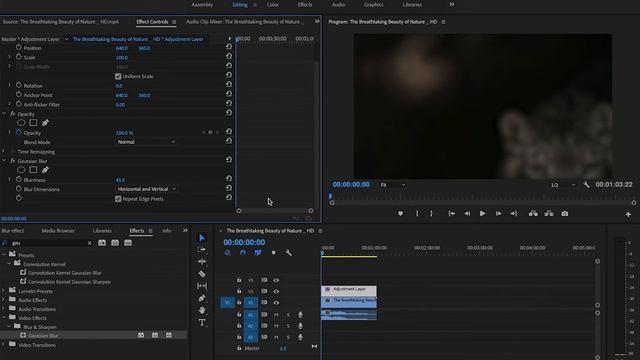Step forward one frame in Program monitor
This screenshot has height=360, width=640.
[x=498, y=213]
